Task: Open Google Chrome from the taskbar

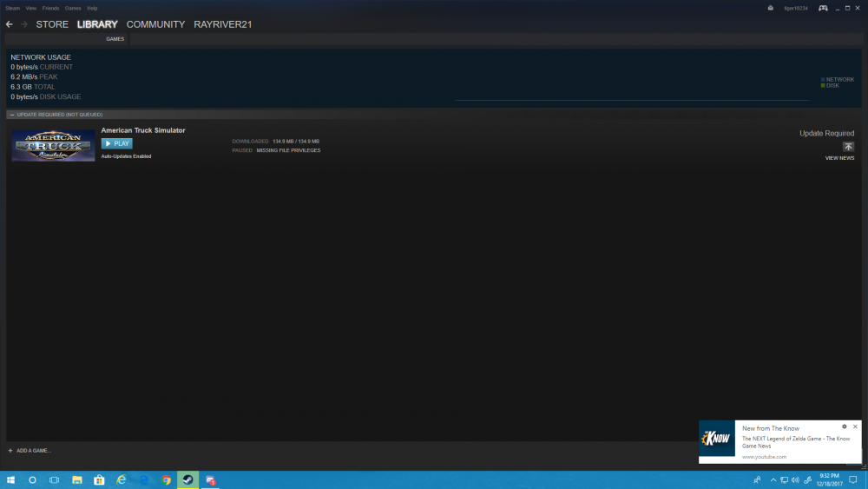Action: [x=166, y=479]
